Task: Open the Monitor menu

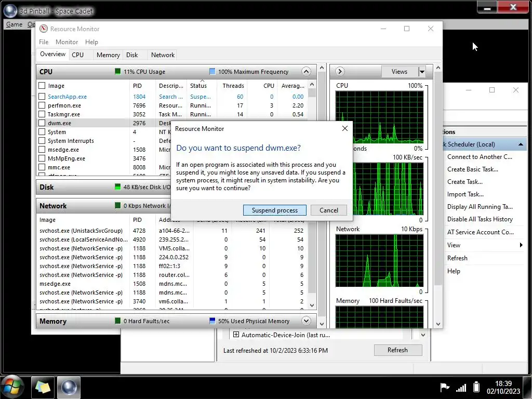Action: (x=66, y=42)
